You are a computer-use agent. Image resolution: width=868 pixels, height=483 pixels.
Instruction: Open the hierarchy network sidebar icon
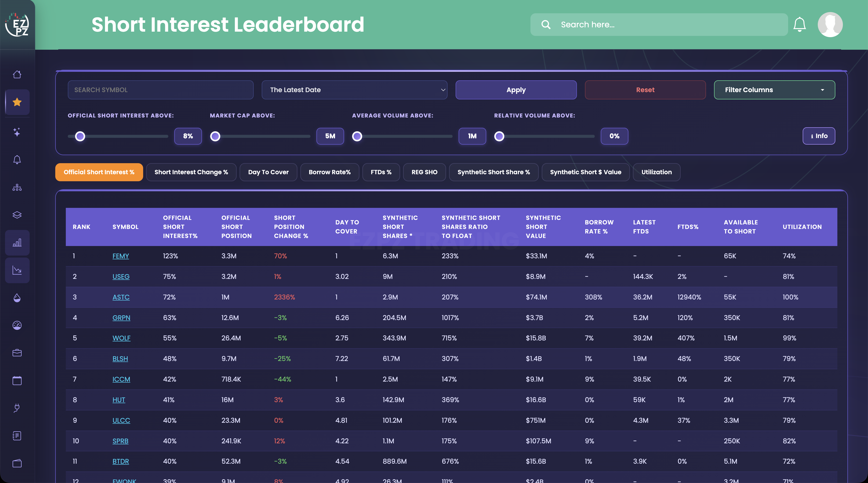17,187
